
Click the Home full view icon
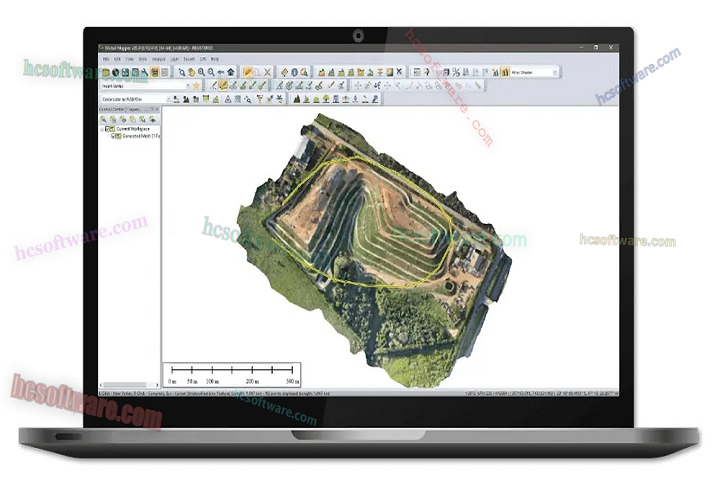click(x=231, y=72)
